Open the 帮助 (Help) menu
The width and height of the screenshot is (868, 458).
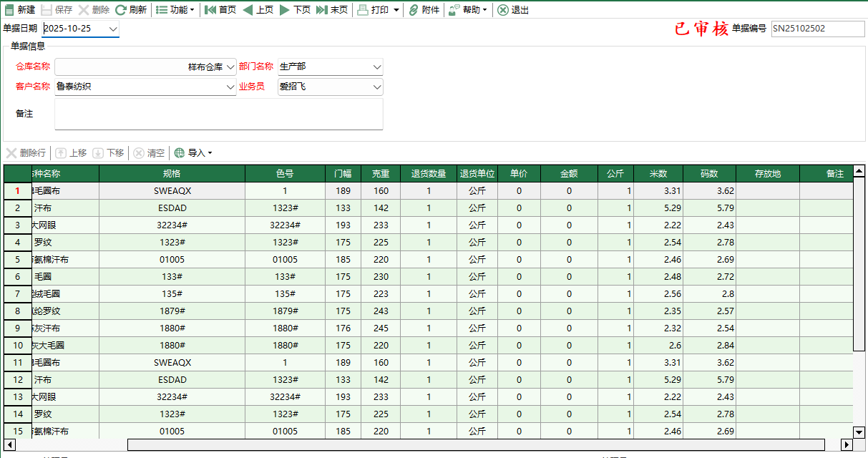click(468, 10)
